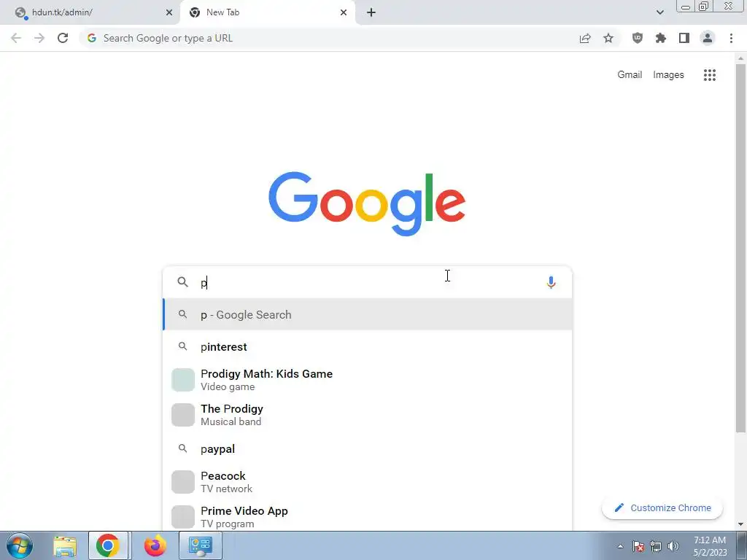Click the Chrome taskbar icon
747x560 pixels.
tap(108, 545)
